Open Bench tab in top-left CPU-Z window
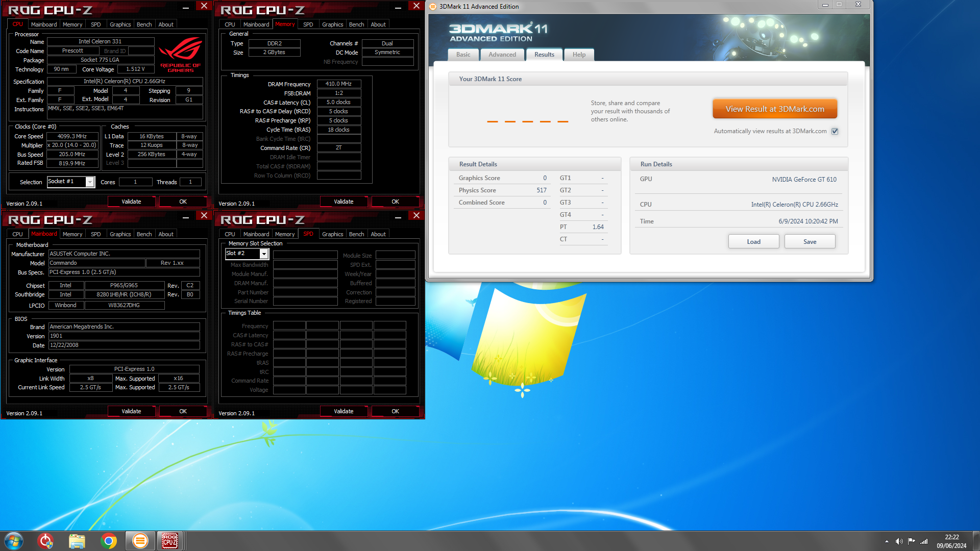980x551 pixels. [x=144, y=24]
